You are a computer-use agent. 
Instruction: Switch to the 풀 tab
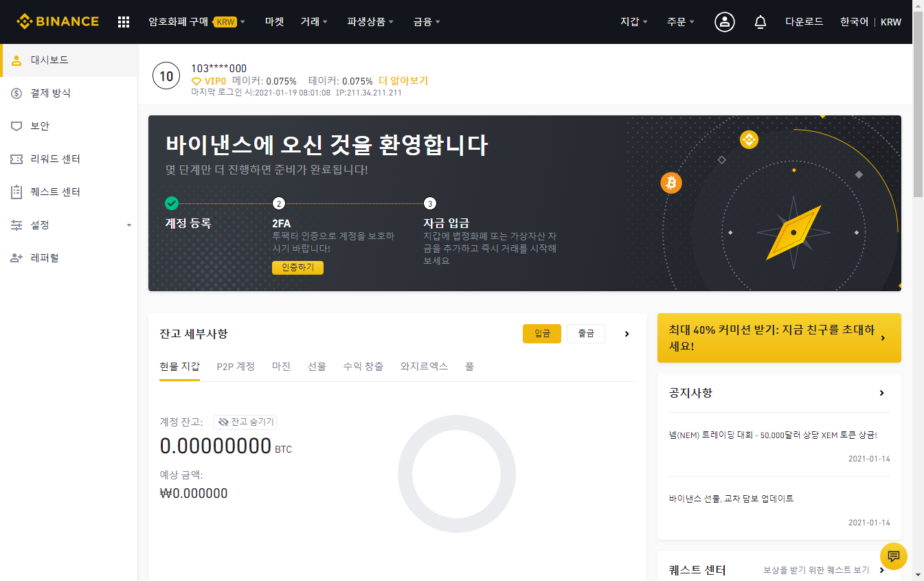pos(469,367)
